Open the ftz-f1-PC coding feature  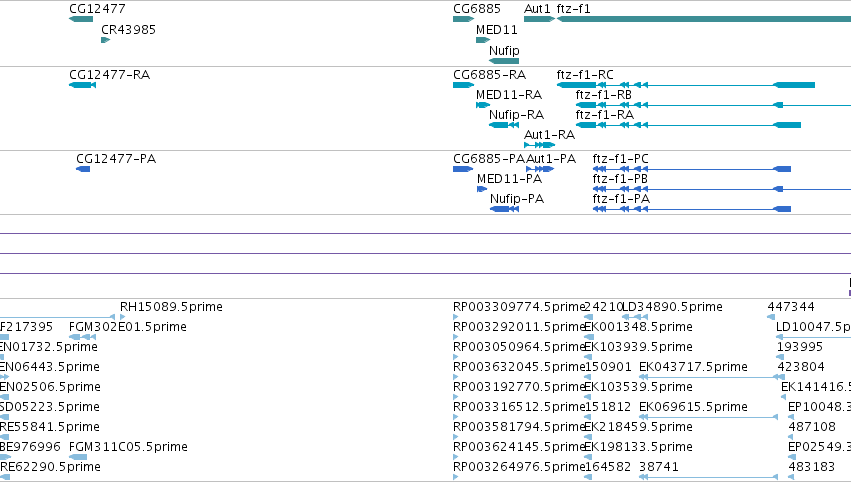691,169
